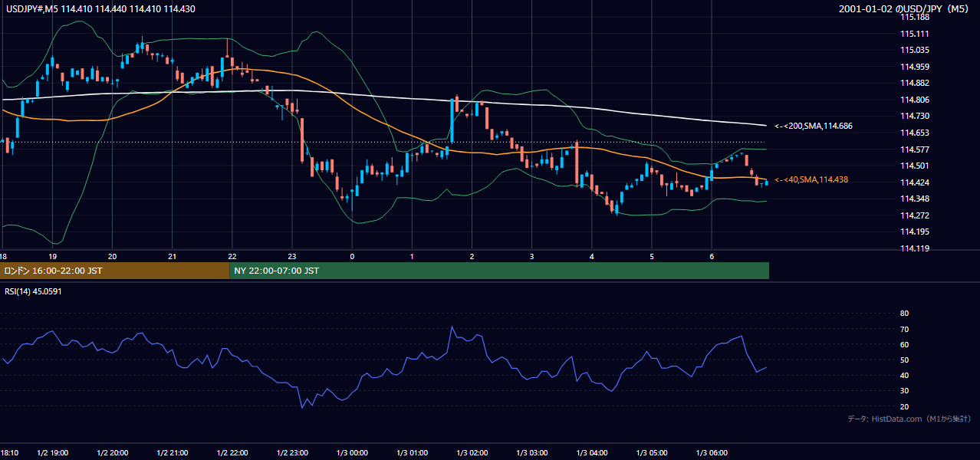Viewport: 980px width, 460px height.
Task: Click the 1/2 21:00 time axis label
Action: pyautogui.click(x=173, y=452)
